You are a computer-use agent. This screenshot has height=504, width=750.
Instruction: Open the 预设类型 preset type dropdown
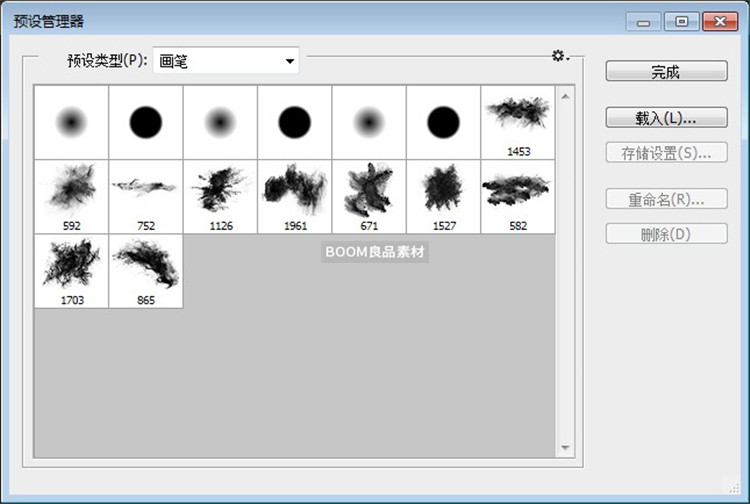coord(227,61)
